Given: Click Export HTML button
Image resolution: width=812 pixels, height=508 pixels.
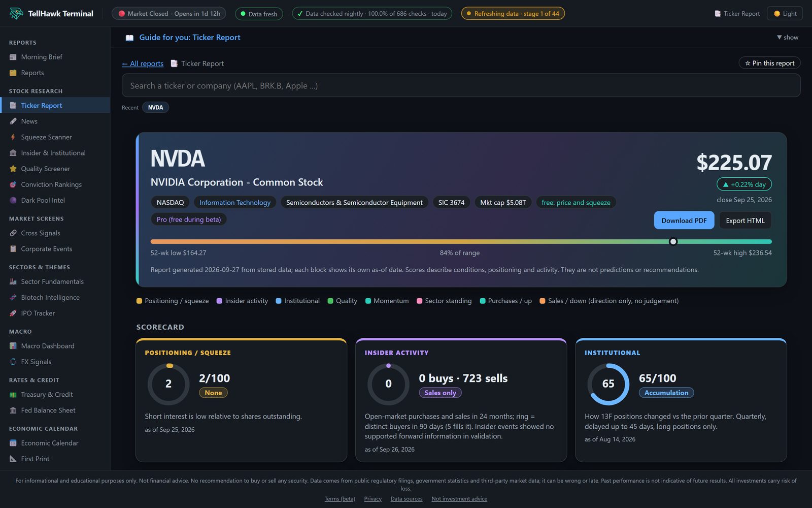Looking at the screenshot, I should tap(745, 220).
